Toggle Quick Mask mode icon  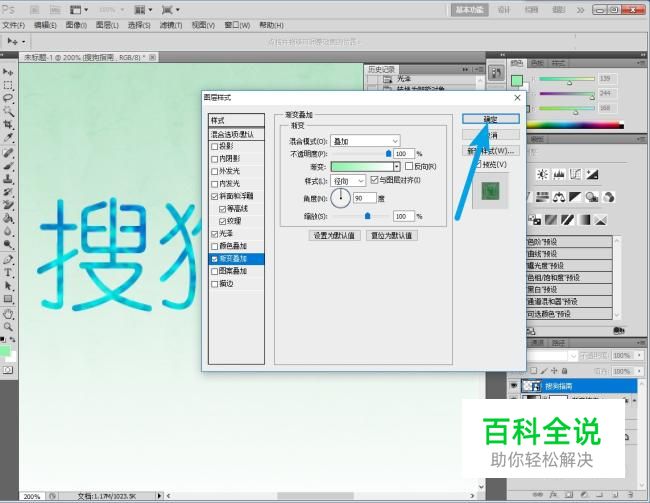click(8, 370)
